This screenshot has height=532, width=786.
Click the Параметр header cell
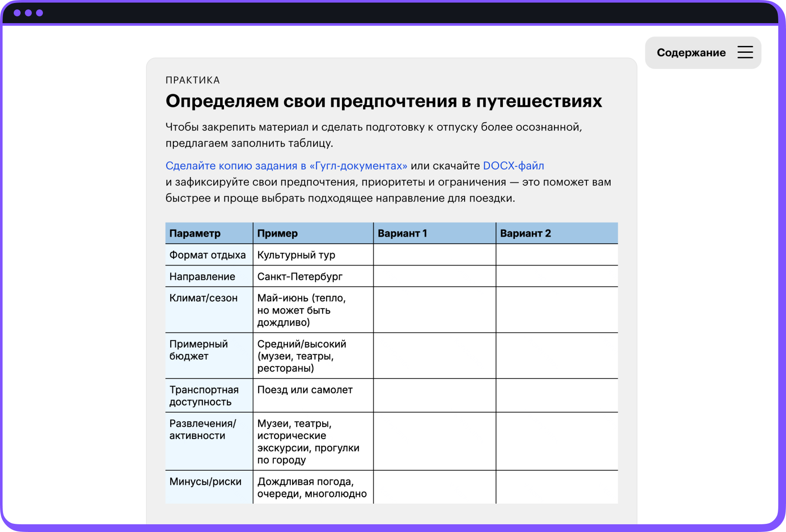(x=195, y=233)
